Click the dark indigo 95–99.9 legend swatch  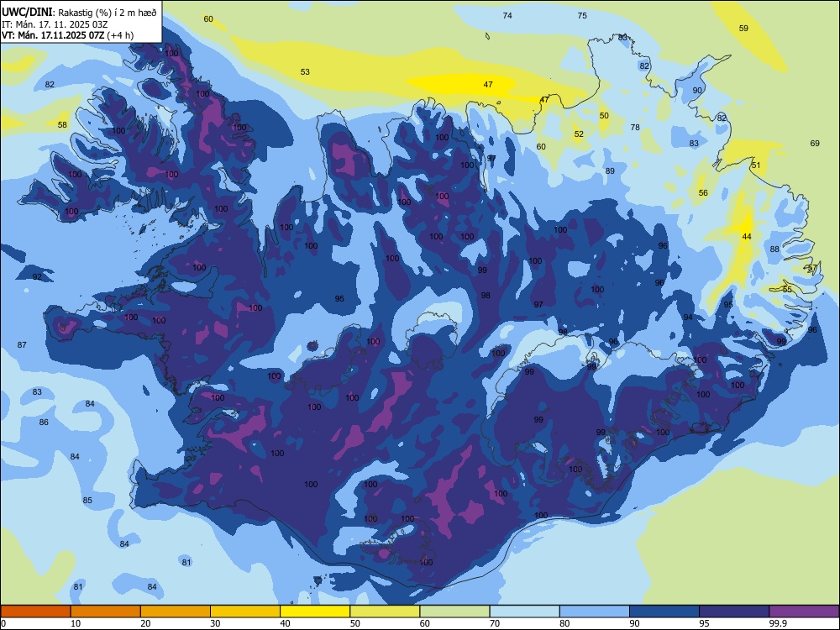coord(734,612)
